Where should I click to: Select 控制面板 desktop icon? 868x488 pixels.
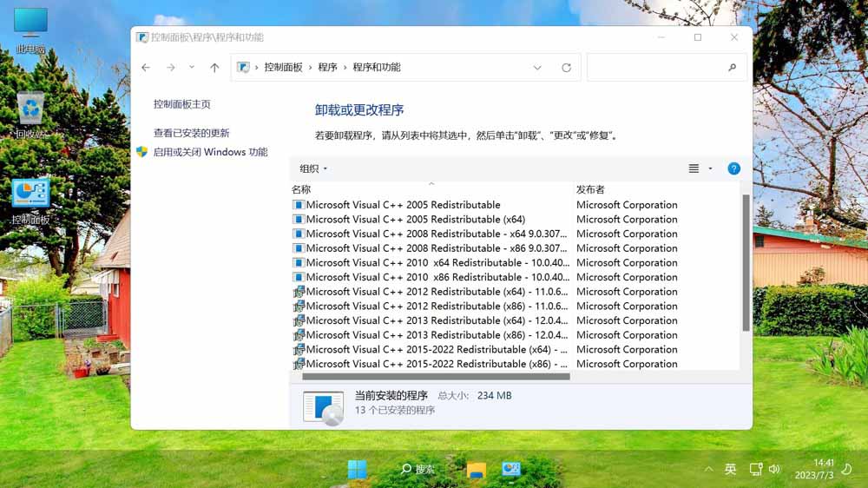[x=30, y=201]
